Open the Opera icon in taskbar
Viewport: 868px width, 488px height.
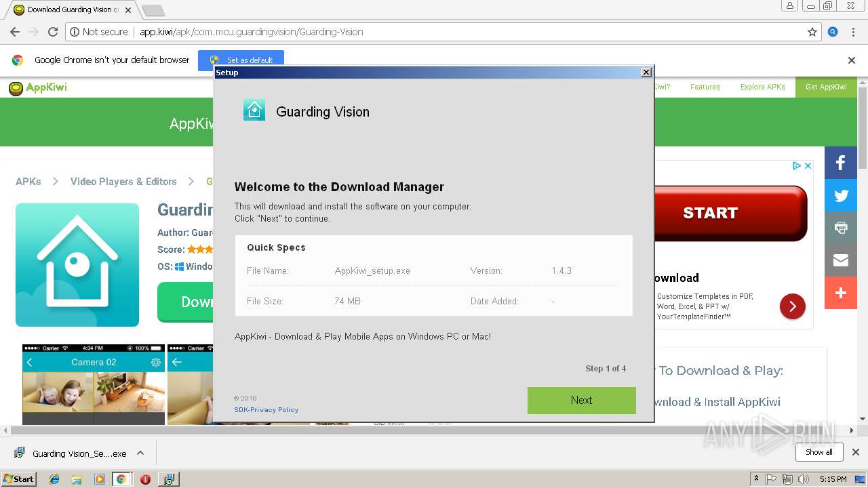(x=144, y=479)
